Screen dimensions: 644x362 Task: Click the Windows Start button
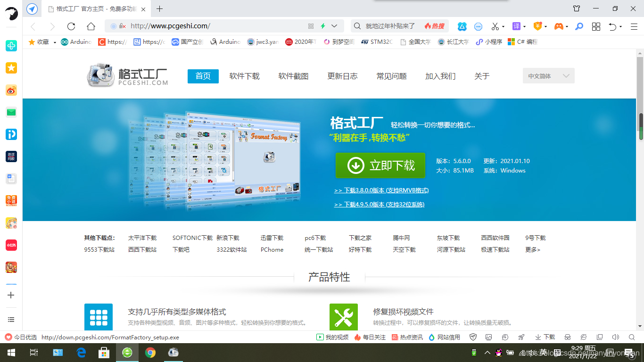(11, 352)
